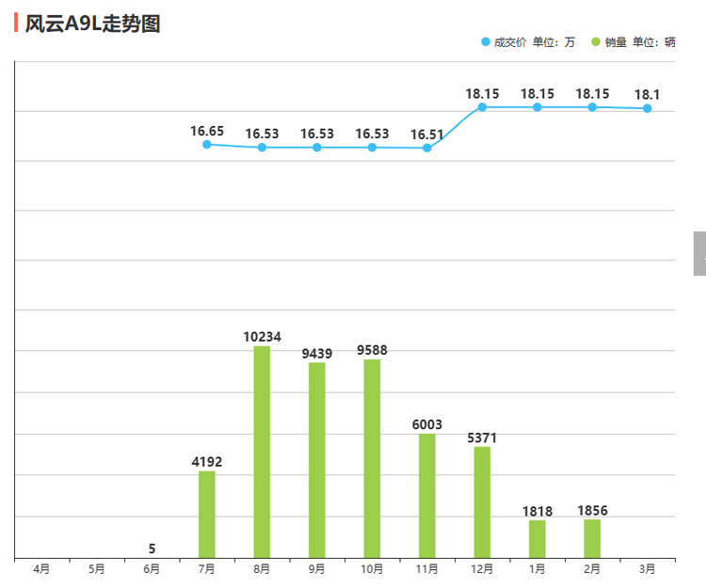The width and height of the screenshot is (706, 588).
Task: Select the 16.51 price point for 11月
Action: 427,148
